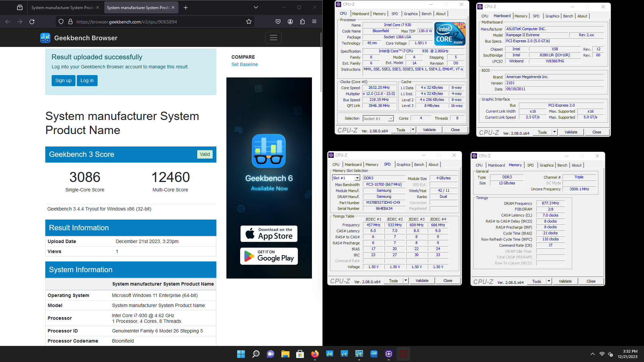Click the browser forward arrow
This screenshot has width=644, height=362.
[x=20, y=22]
